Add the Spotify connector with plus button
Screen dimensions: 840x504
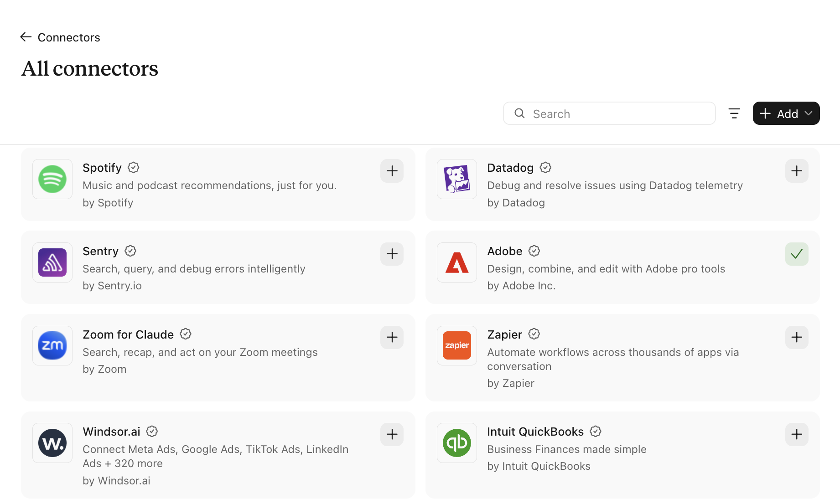coord(392,171)
